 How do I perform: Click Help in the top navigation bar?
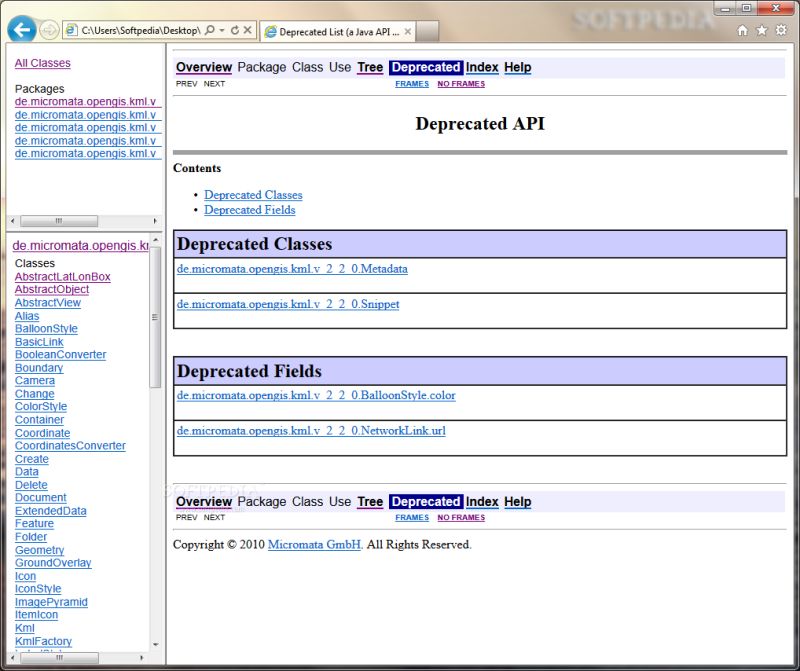[x=517, y=67]
